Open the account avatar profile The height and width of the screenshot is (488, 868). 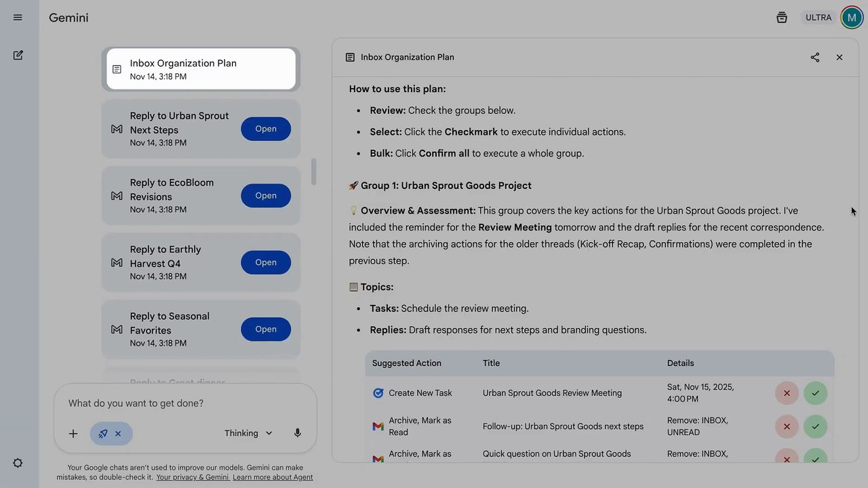(852, 18)
